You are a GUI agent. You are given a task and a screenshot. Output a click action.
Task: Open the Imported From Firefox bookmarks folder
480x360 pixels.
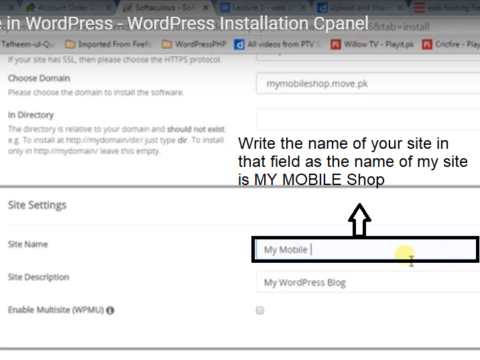tap(109, 44)
